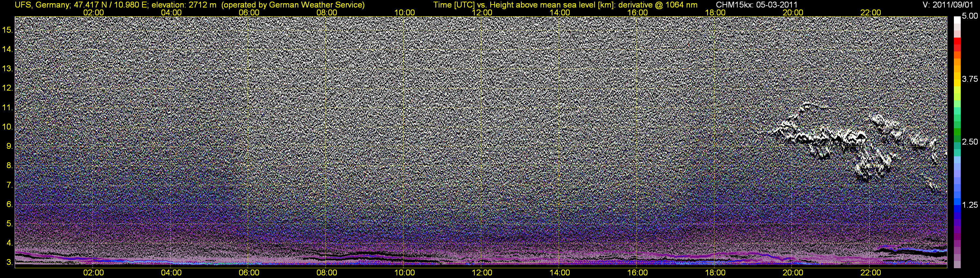980x278 pixels.
Task: Click the '04:00' label on the top time axis
Action: point(171,12)
